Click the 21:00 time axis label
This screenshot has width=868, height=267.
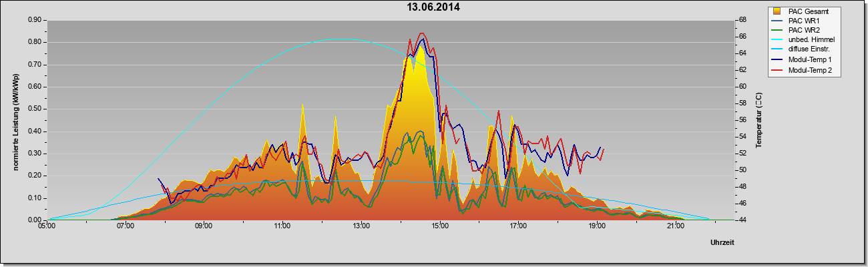click(x=676, y=227)
